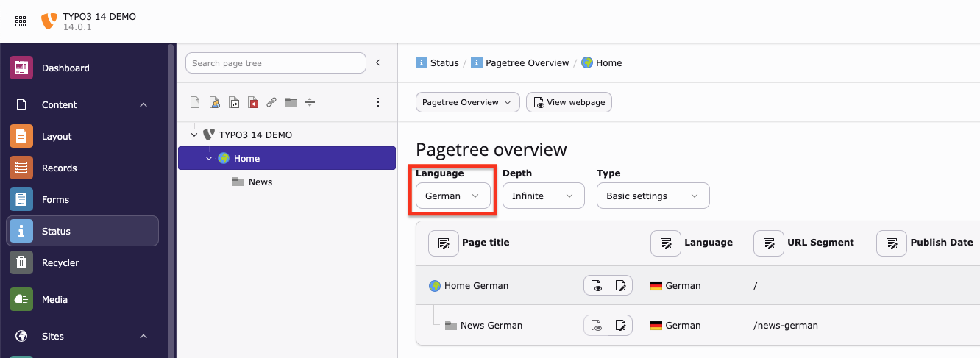Click the edit icon for Page title column

point(444,243)
